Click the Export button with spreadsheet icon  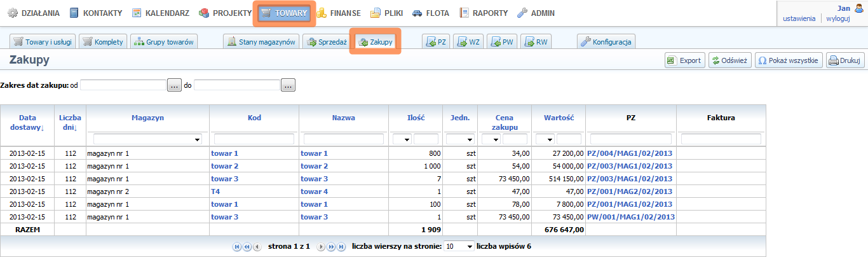(x=684, y=60)
